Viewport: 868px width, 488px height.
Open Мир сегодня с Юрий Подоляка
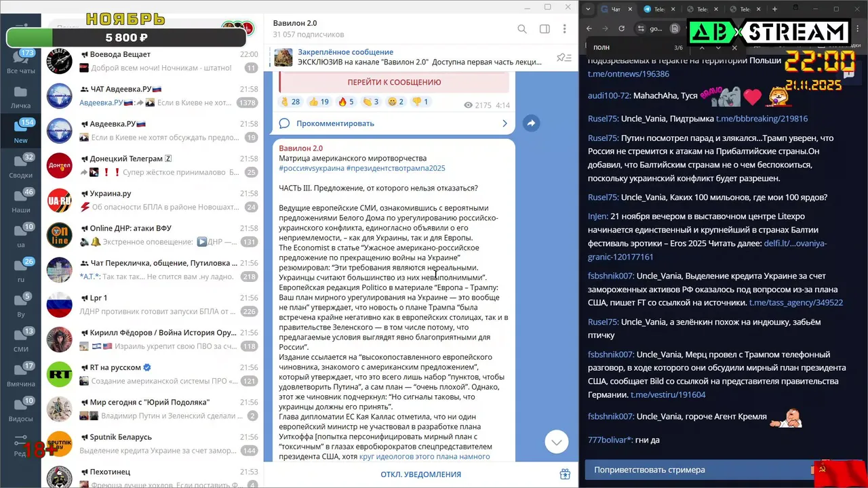(152, 409)
